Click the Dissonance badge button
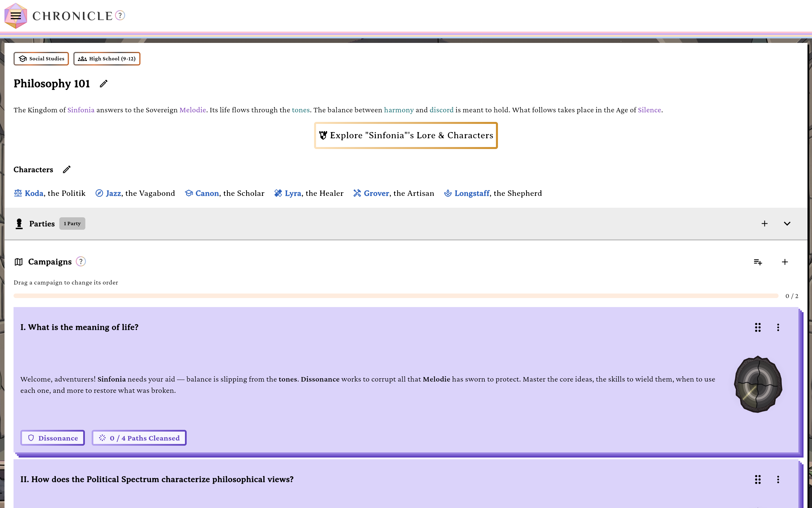 pyautogui.click(x=53, y=438)
